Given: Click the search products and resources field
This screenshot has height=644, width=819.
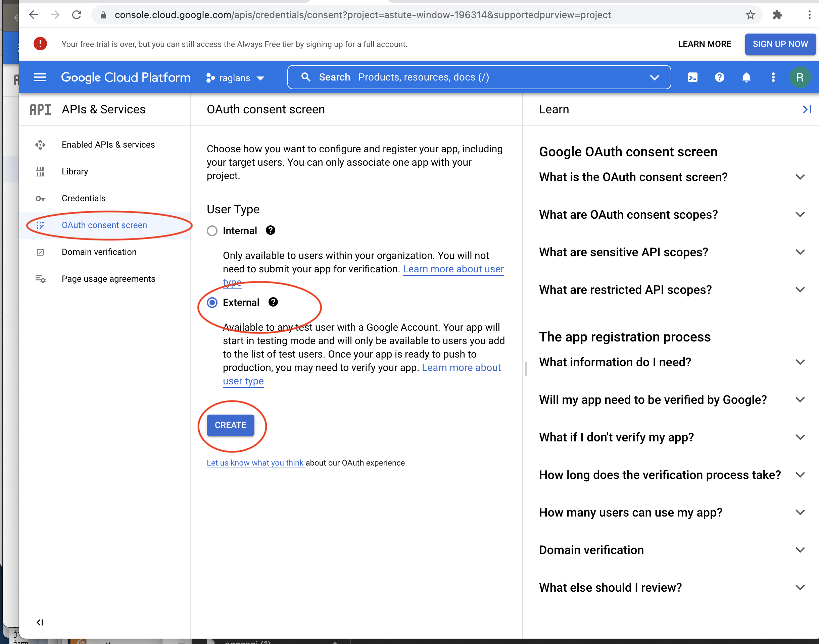Looking at the screenshot, I should pos(478,77).
